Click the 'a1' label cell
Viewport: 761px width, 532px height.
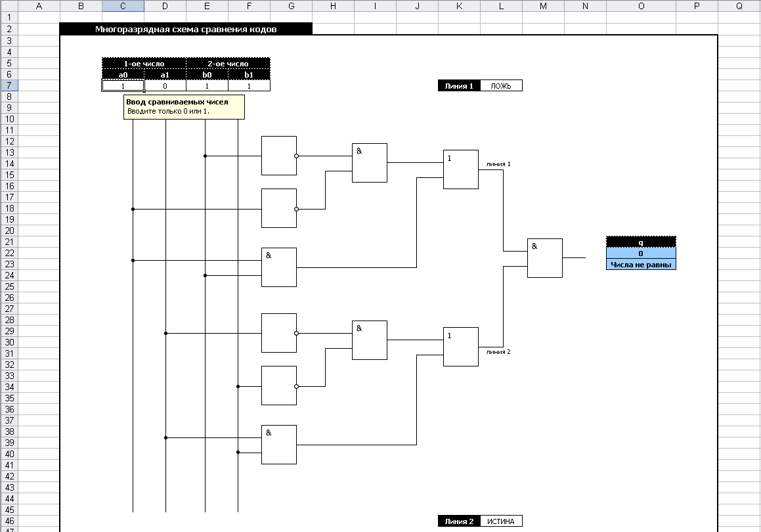pyautogui.click(x=165, y=75)
